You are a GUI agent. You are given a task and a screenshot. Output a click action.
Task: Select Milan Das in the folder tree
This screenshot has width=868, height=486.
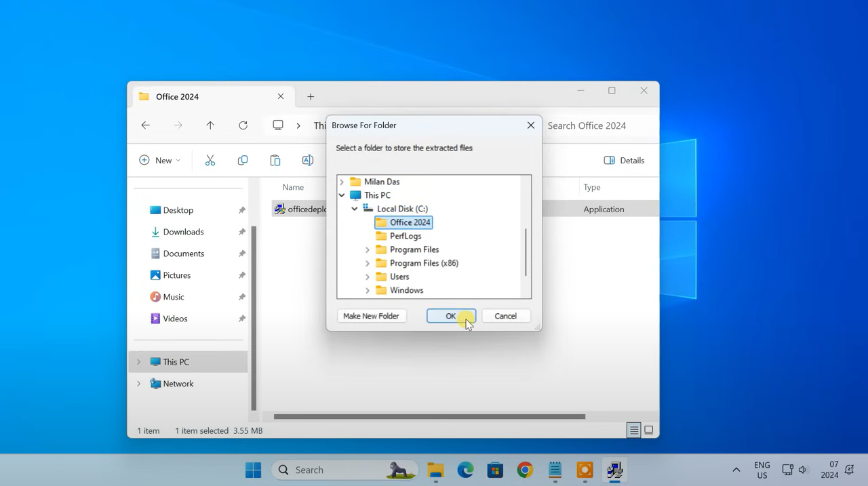coord(374,182)
